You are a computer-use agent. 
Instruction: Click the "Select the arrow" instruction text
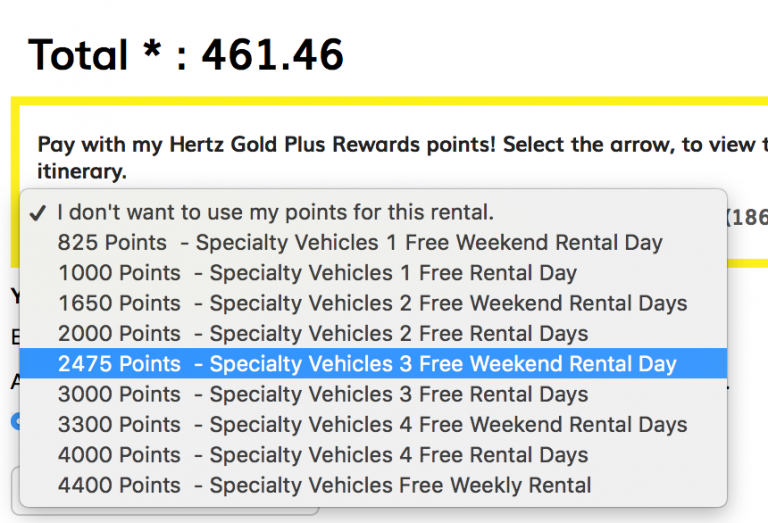[x=588, y=144]
